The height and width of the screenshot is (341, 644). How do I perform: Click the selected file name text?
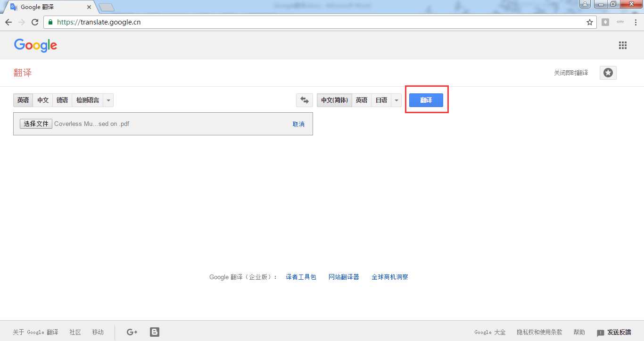point(92,124)
